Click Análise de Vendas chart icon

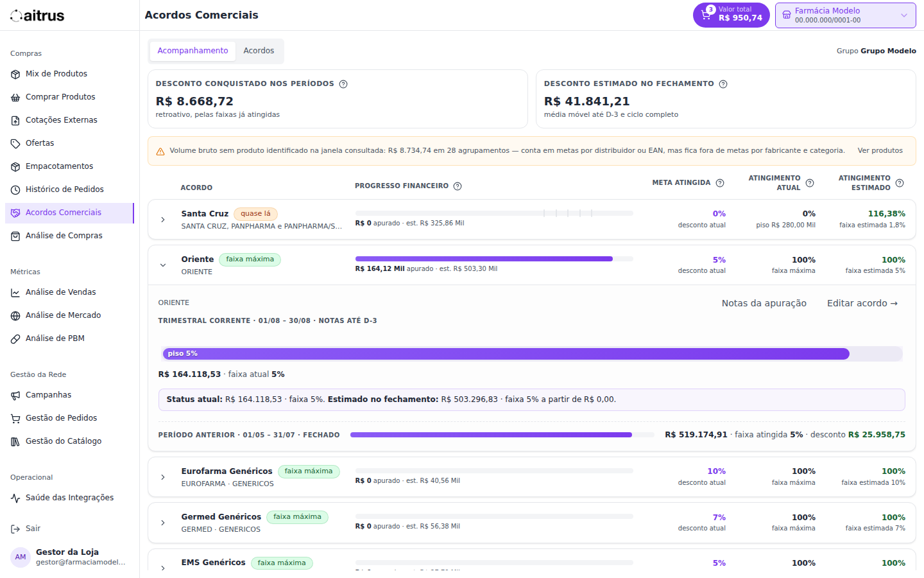pos(15,293)
